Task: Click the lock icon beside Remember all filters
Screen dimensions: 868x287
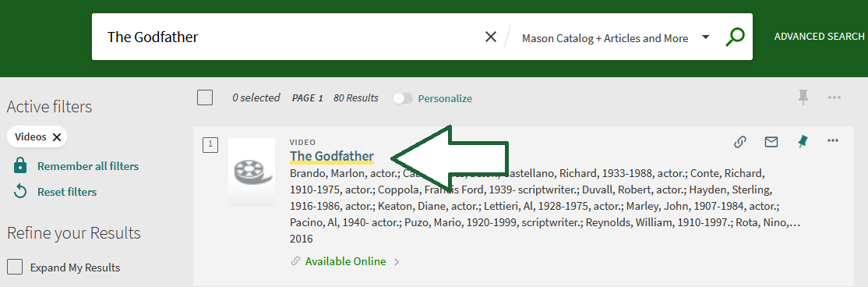Action: 20,165
